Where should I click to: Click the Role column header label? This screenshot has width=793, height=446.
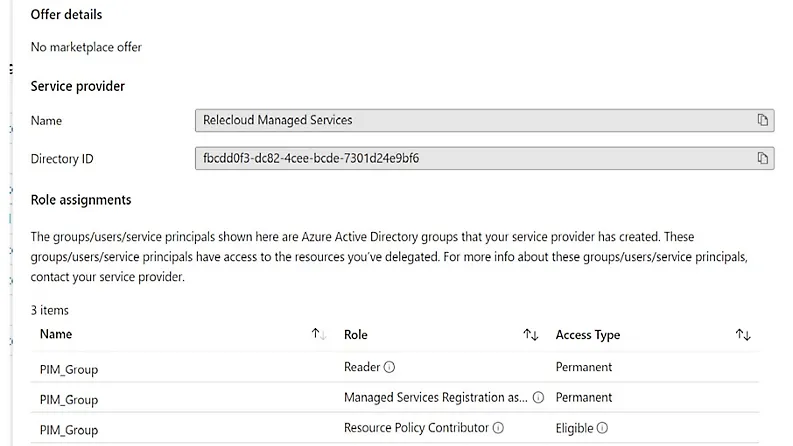point(356,335)
